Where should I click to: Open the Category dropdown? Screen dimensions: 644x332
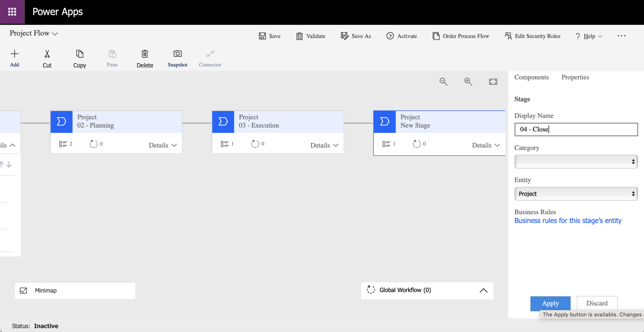(576, 162)
